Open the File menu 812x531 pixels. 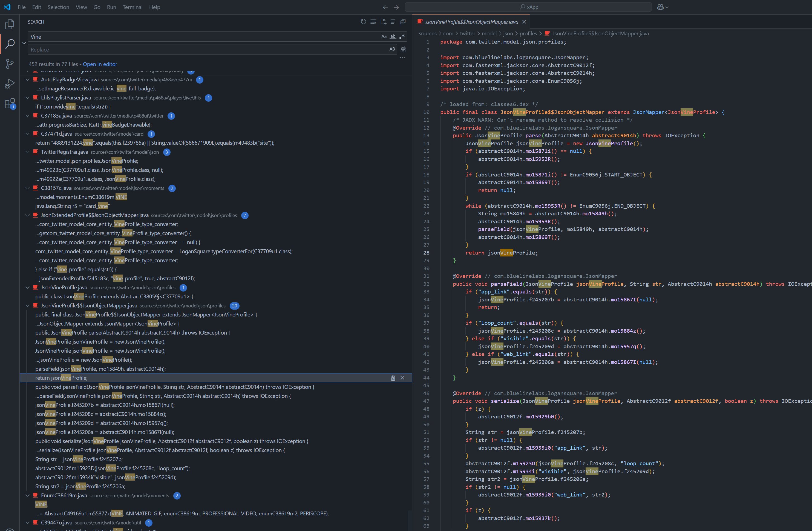tap(22, 7)
